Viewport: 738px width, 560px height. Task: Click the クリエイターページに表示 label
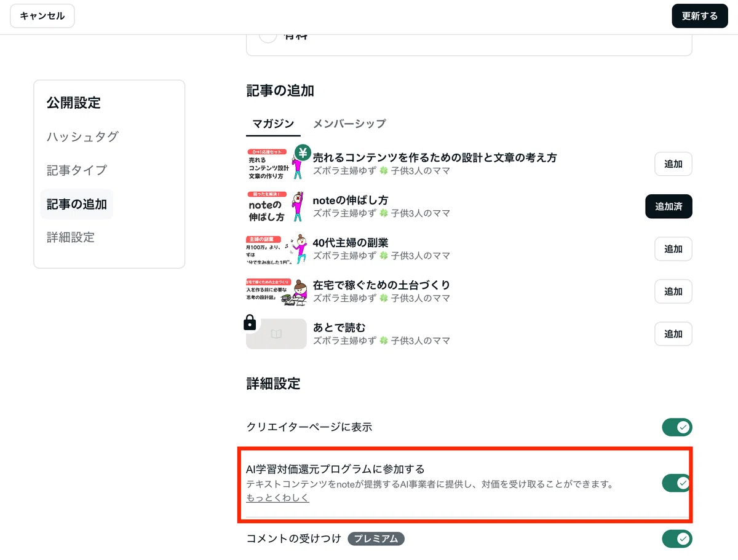[309, 427]
